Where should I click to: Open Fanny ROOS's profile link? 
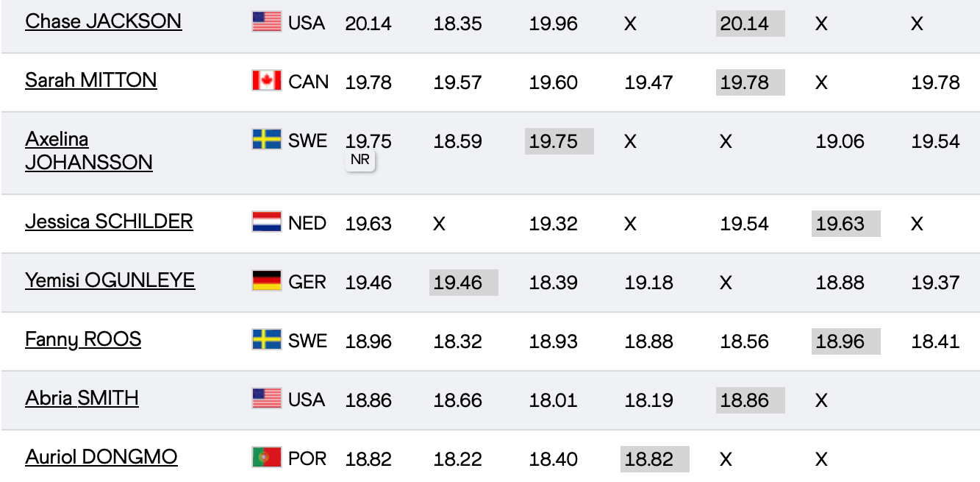click(x=83, y=339)
